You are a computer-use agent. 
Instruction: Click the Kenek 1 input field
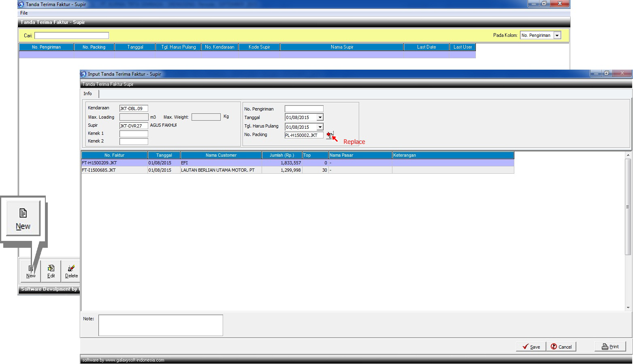click(134, 134)
